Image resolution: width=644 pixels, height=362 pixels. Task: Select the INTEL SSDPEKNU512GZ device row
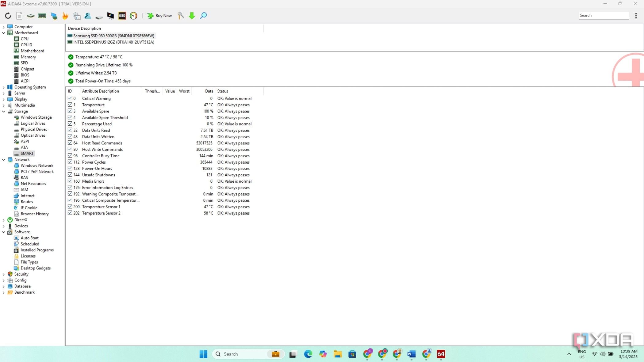coord(113,42)
